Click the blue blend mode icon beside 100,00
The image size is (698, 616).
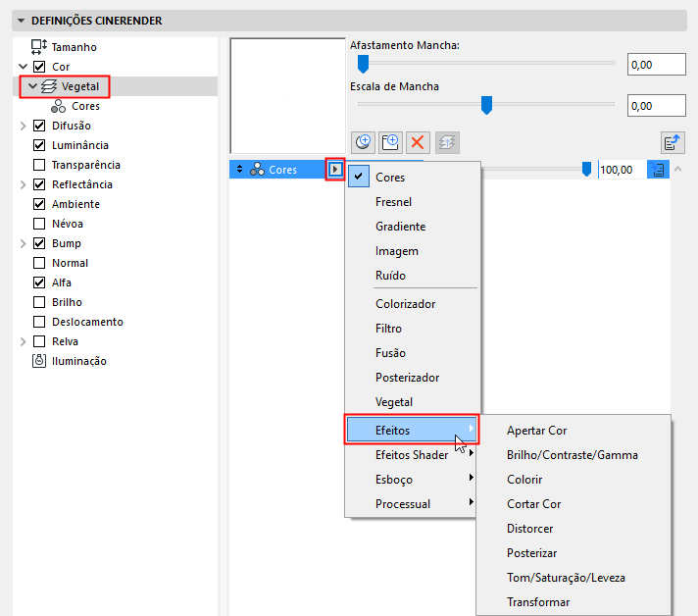[x=658, y=170]
